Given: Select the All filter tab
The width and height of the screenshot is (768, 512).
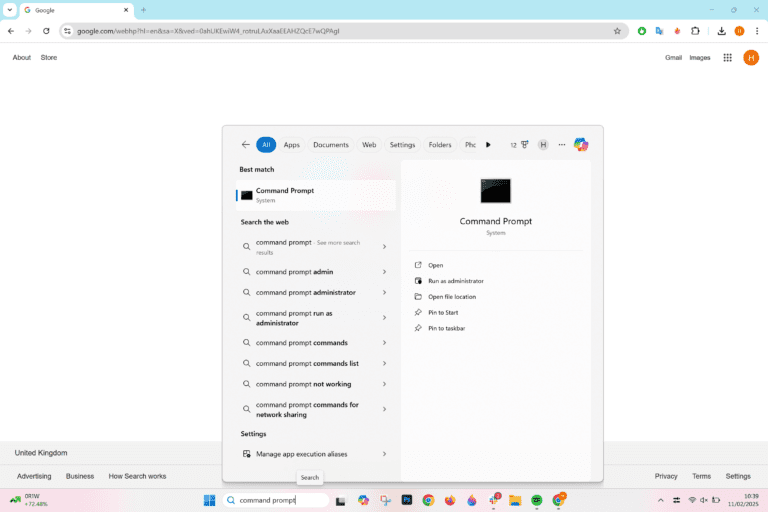Looking at the screenshot, I should click(x=266, y=145).
